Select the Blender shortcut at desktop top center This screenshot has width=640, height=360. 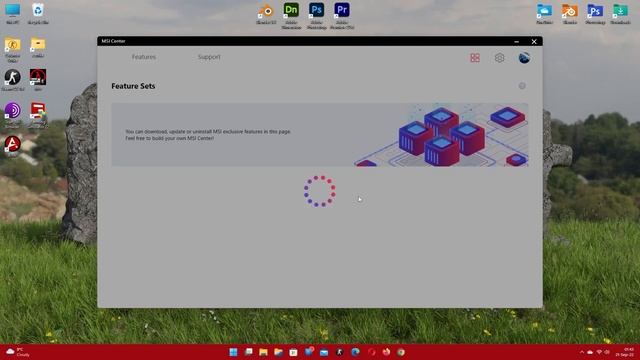[266, 14]
